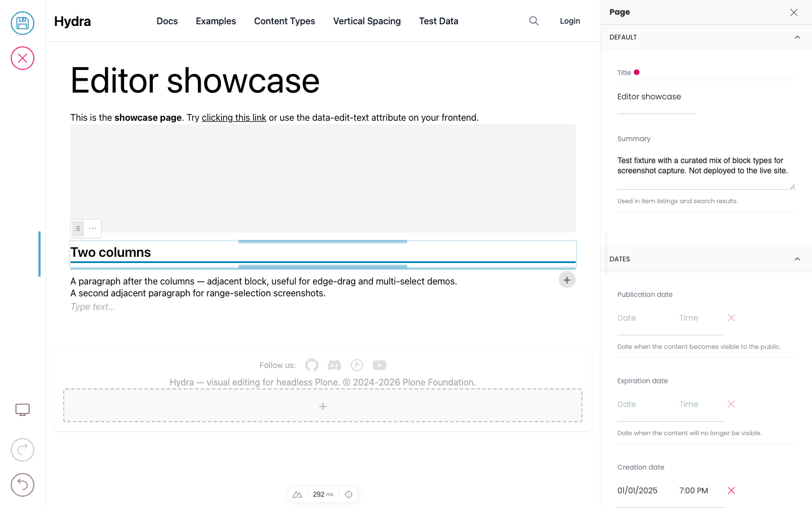Click the 'Follow us:' footer text
This screenshot has width=812, height=508.
[277, 365]
